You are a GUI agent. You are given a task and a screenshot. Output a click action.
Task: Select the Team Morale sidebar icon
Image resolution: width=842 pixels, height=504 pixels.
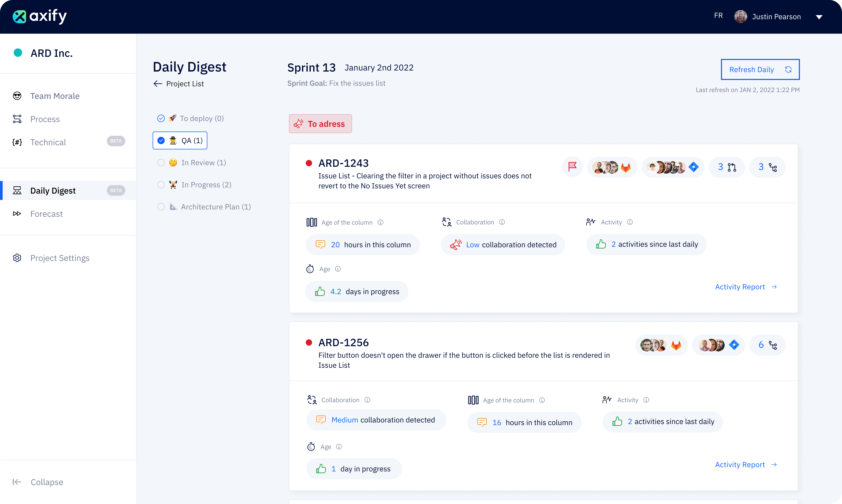tap(17, 96)
